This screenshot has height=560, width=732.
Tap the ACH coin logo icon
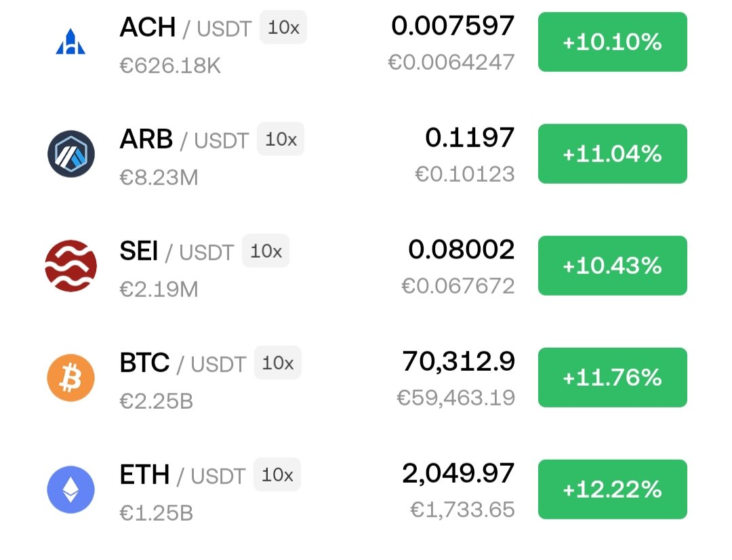70,42
